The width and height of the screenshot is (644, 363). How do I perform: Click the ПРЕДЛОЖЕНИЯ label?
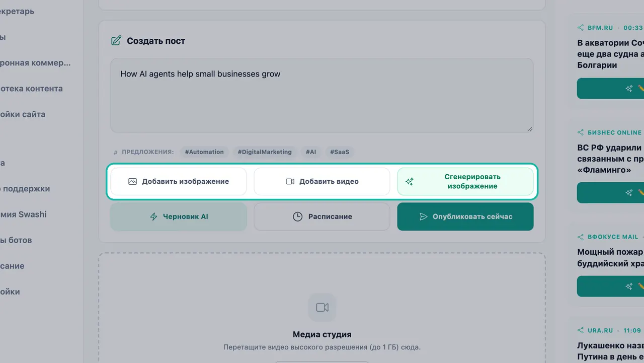147,152
